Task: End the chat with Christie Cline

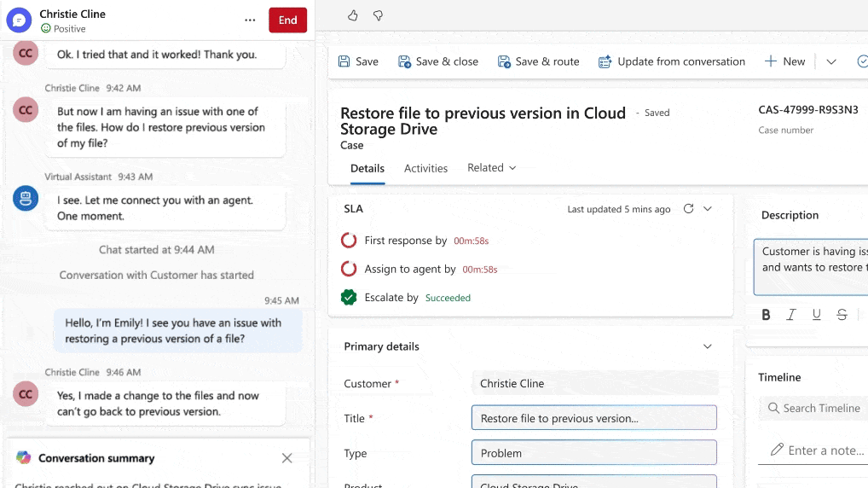Action: click(287, 20)
